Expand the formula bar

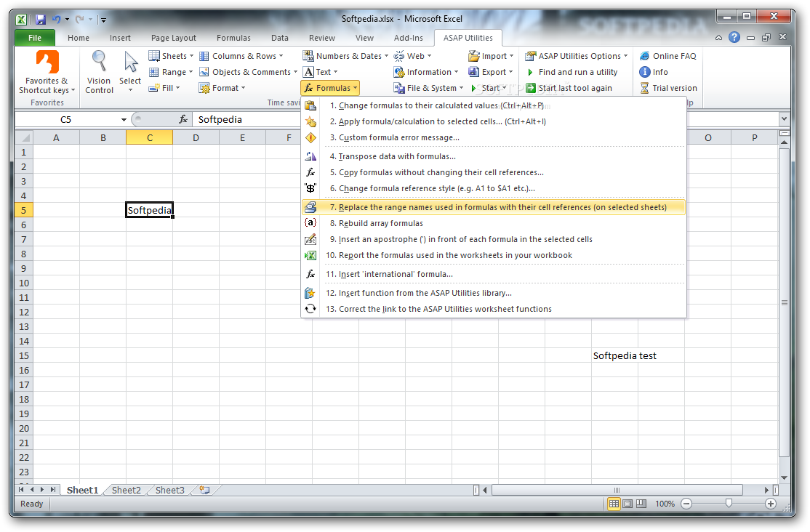[x=784, y=119]
